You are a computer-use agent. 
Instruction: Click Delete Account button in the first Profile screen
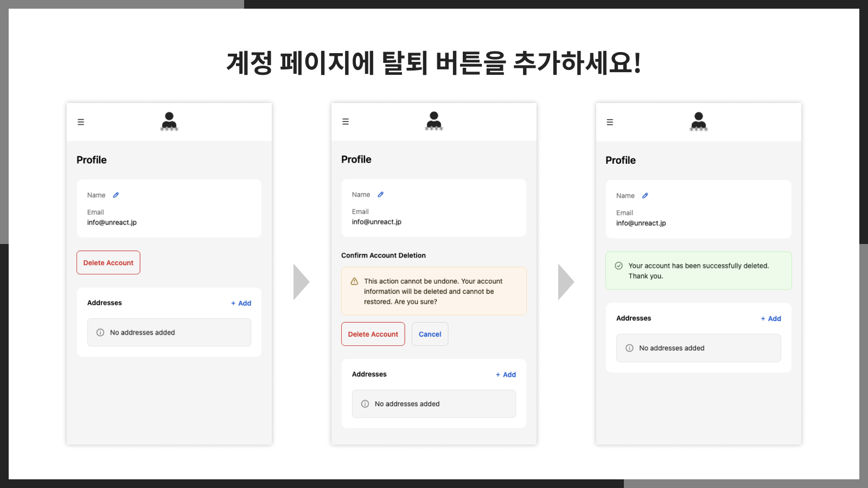tap(108, 262)
